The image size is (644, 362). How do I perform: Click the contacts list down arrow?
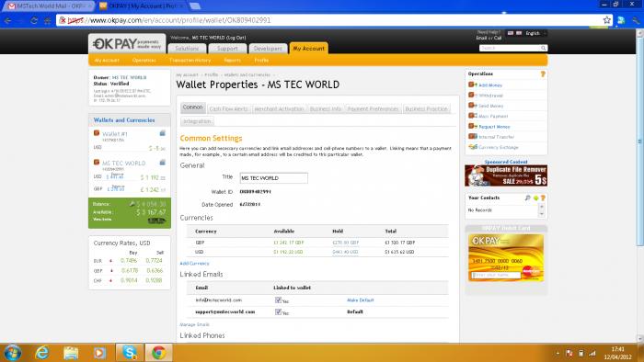[541, 214]
